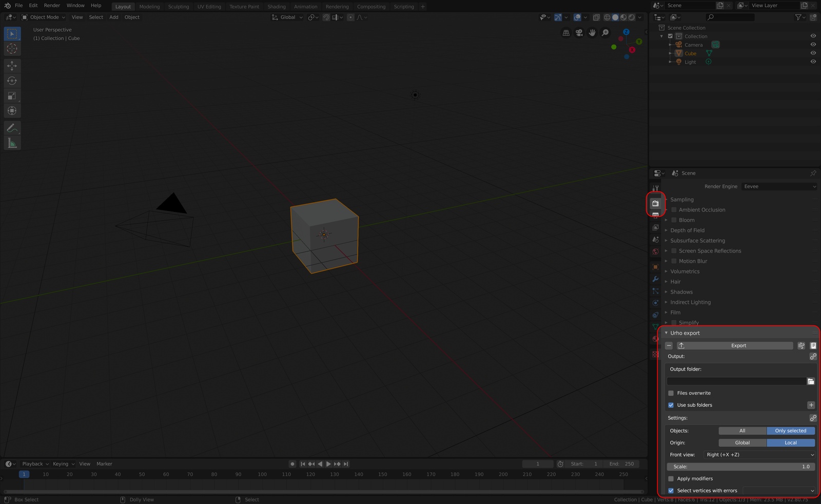Image resolution: width=821 pixels, height=504 pixels.
Task: Choose the Move tool
Action: click(12, 66)
